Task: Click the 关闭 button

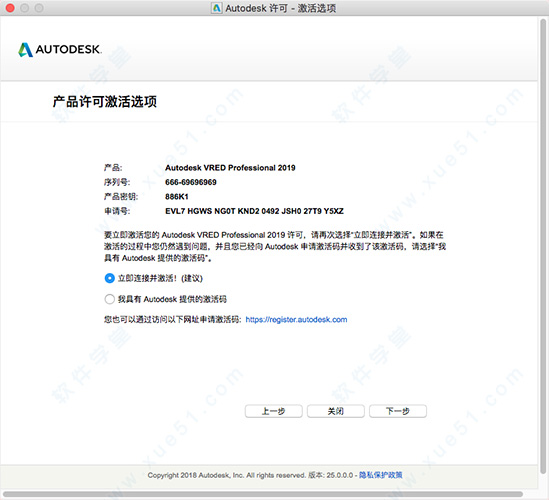Action: (335, 411)
